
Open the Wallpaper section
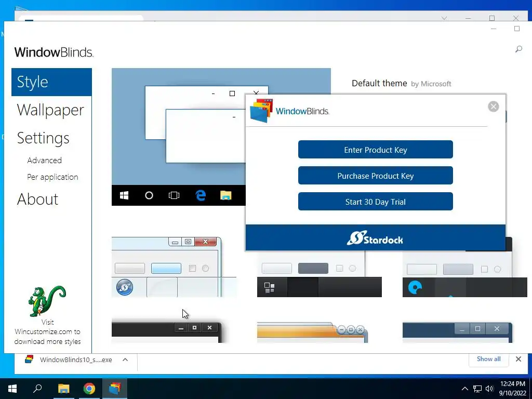tap(50, 110)
